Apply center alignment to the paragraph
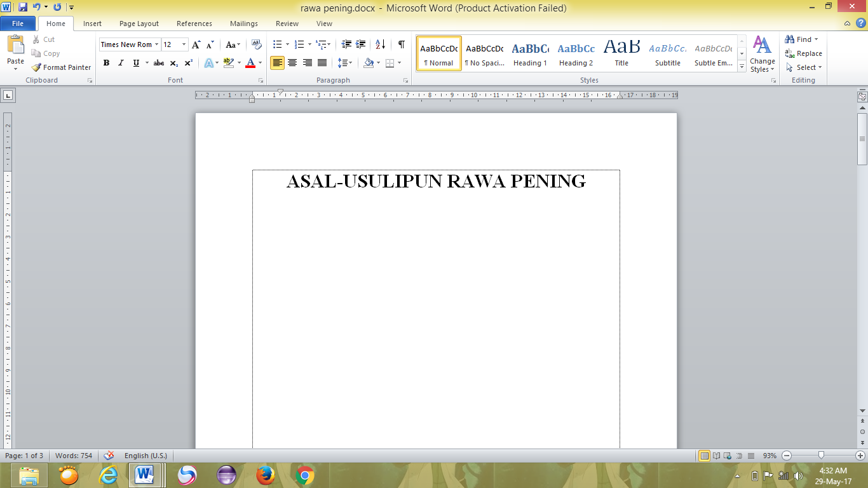This screenshot has width=868, height=488. click(x=292, y=63)
